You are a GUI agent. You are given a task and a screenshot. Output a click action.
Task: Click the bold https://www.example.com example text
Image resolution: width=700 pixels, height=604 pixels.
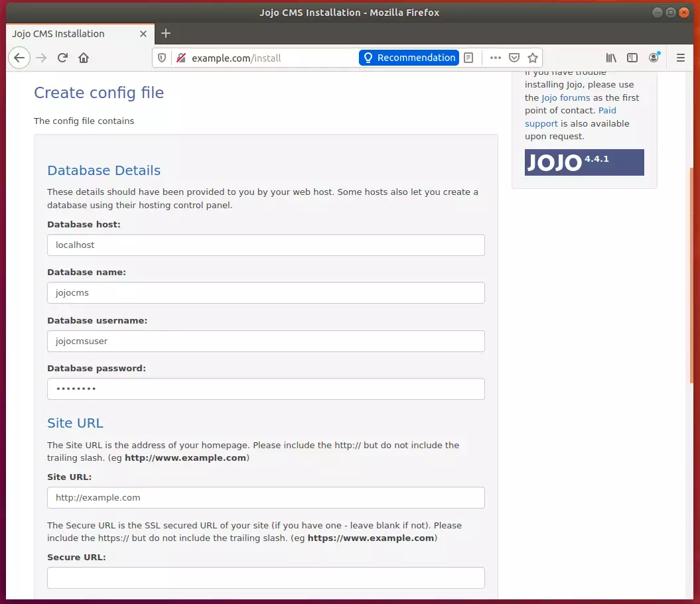(371, 538)
